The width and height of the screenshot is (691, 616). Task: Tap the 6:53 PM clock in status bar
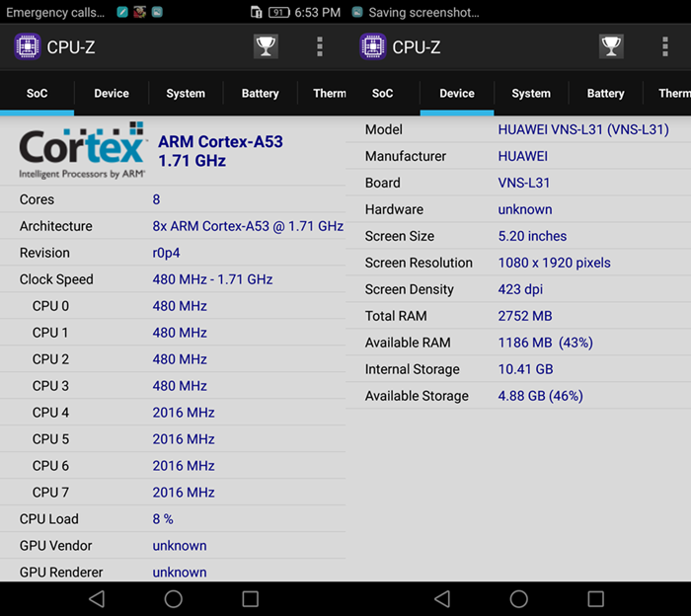point(318,12)
